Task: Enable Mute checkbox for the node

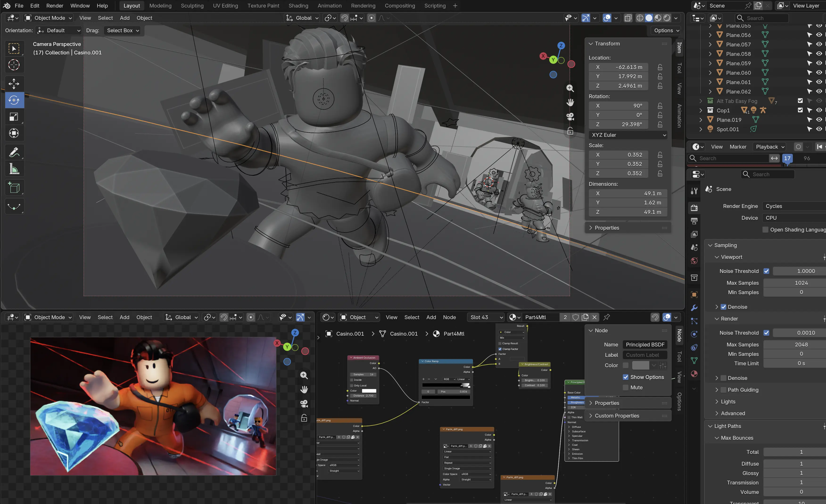Action: (x=626, y=387)
